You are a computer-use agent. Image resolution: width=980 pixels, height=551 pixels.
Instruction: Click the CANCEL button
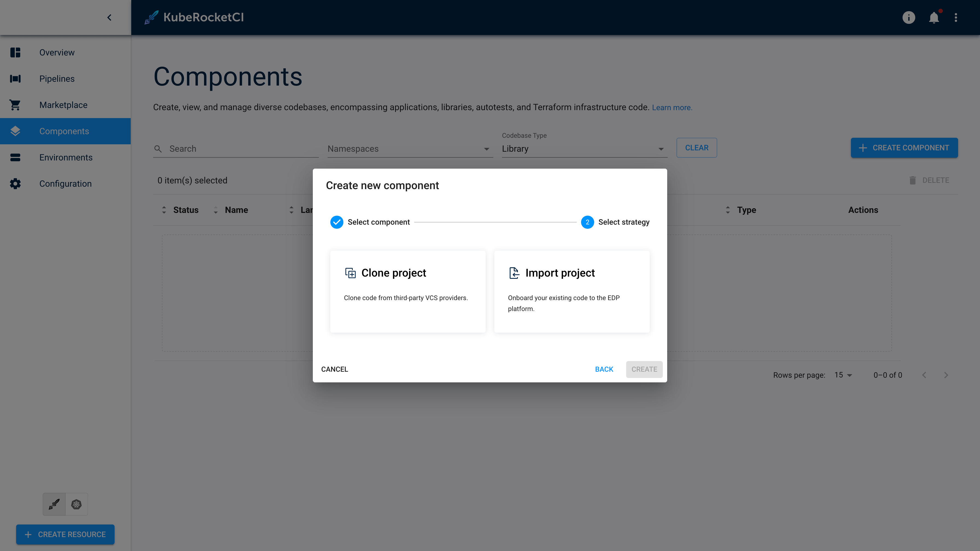pyautogui.click(x=334, y=369)
